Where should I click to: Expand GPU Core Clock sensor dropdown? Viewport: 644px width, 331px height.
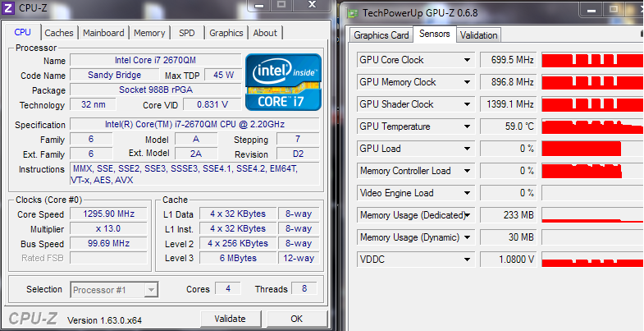[x=467, y=60]
